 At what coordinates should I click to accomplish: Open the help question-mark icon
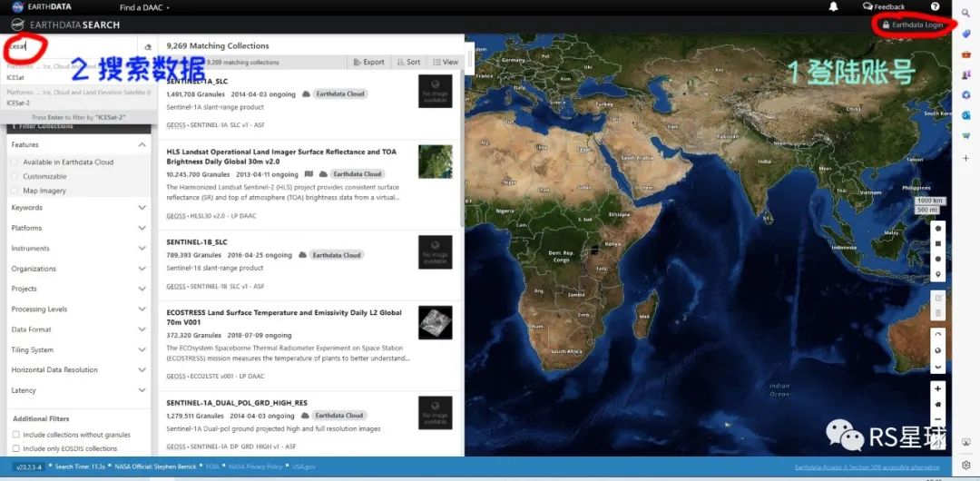[x=935, y=7]
